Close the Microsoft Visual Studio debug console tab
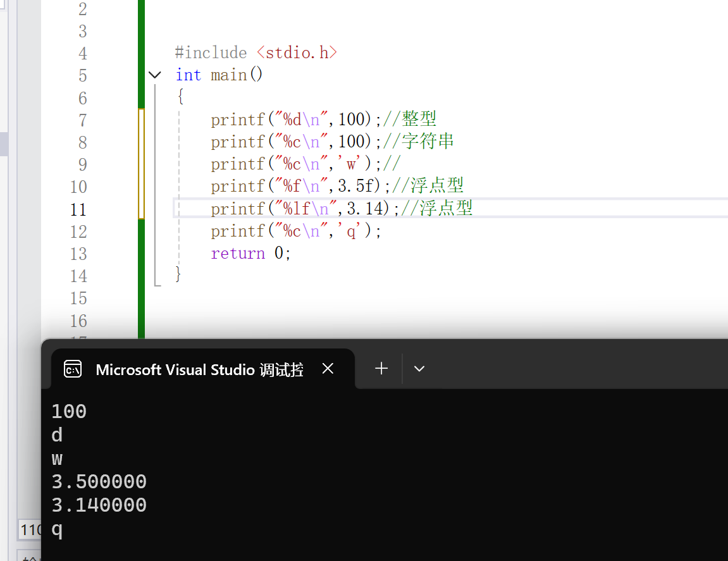This screenshot has height=561, width=728. [328, 369]
